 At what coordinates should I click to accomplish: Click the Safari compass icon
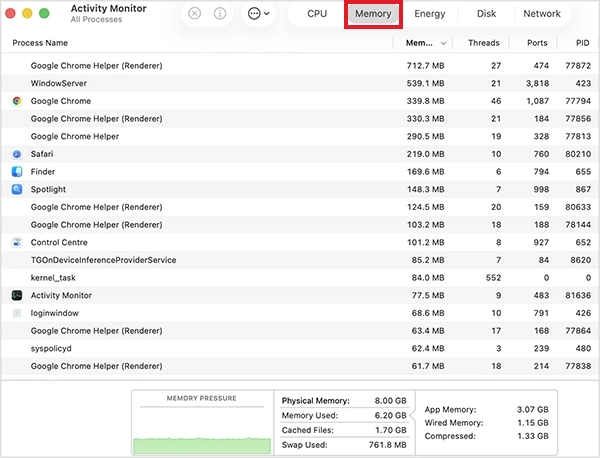17,154
